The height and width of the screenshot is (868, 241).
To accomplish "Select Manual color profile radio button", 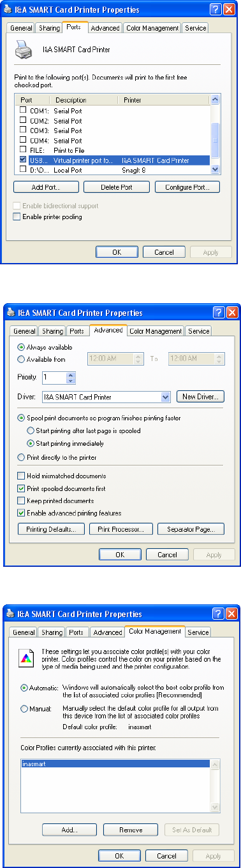I will point(24,708).
